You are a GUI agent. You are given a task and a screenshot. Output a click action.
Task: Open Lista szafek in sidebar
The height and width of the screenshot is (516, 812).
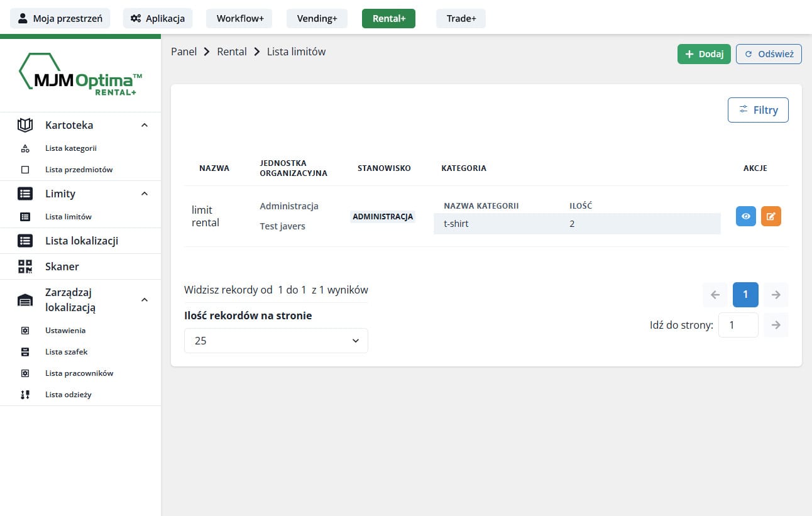tap(66, 352)
